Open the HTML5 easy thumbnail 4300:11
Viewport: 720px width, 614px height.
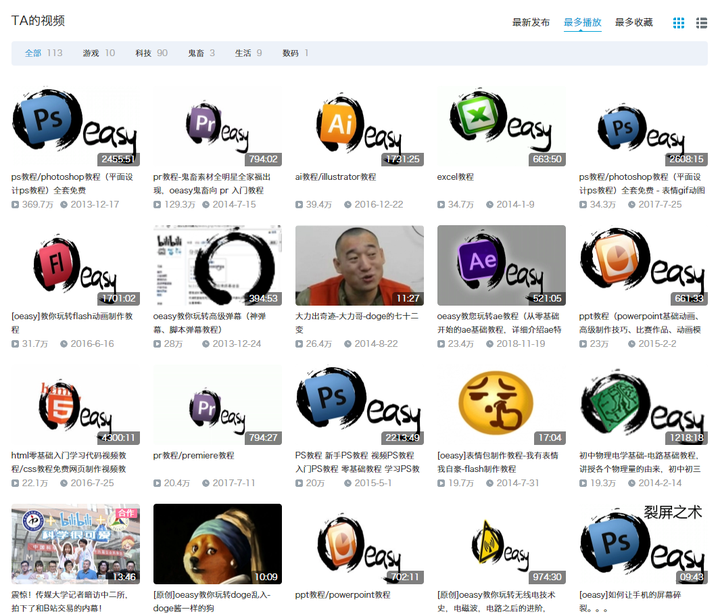coord(76,405)
